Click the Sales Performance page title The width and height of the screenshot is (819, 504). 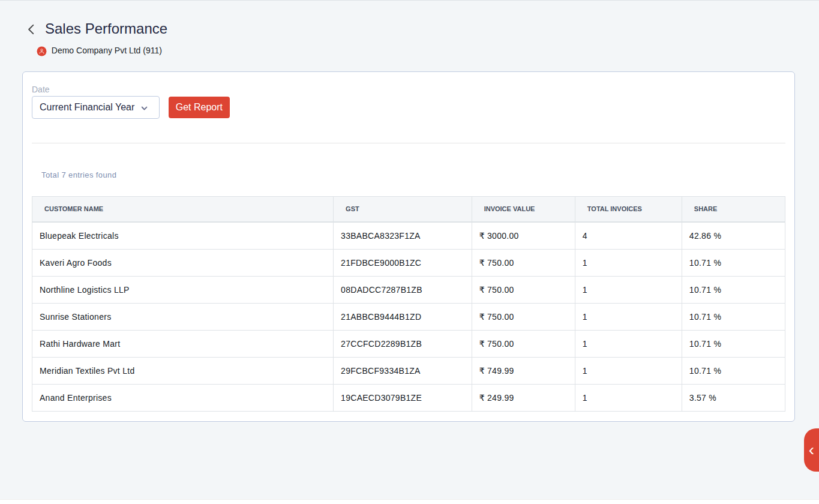click(106, 29)
